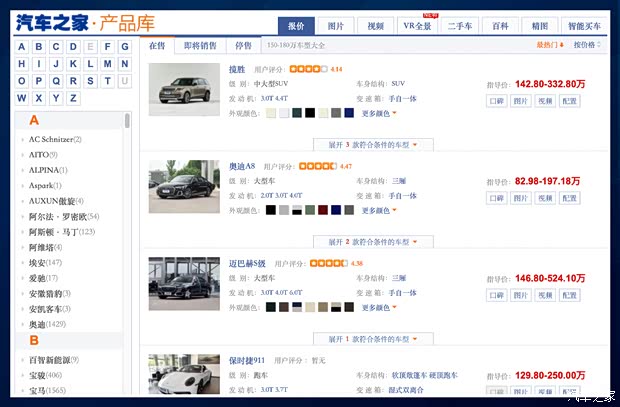Expand 阿斯顿·马丁 brand entry
620x407 pixels.
(62, 232)
